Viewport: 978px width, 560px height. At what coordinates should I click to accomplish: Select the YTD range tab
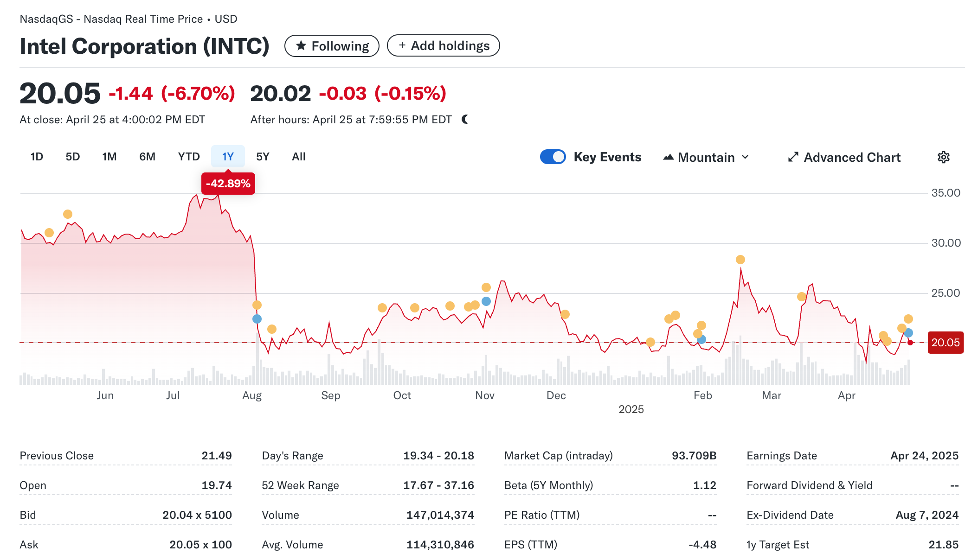click(188, 157)
